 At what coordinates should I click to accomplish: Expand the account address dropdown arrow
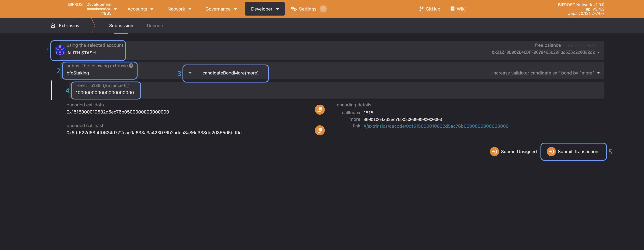coord(598,52)
